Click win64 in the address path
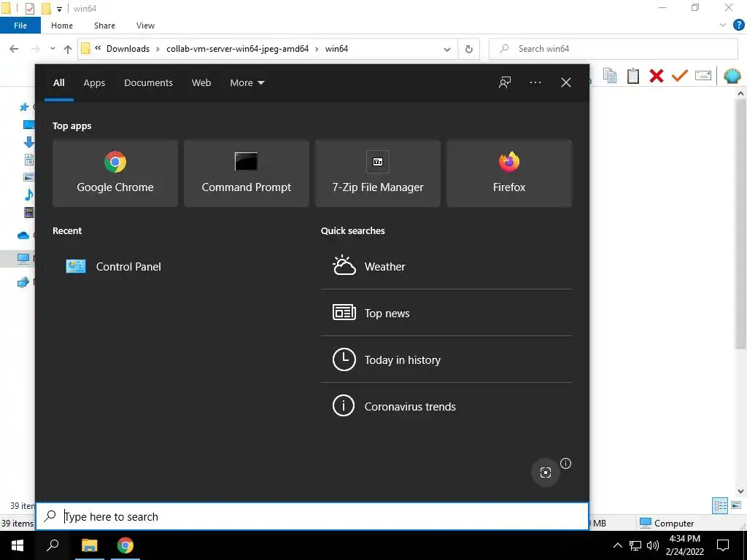The width and height of the screenshot is (747, 560). pyautogui.click(x=336, y=49)
